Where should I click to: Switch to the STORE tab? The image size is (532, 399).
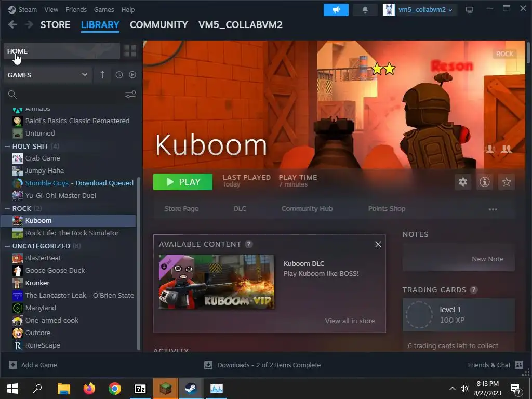(x=55, y=25)
